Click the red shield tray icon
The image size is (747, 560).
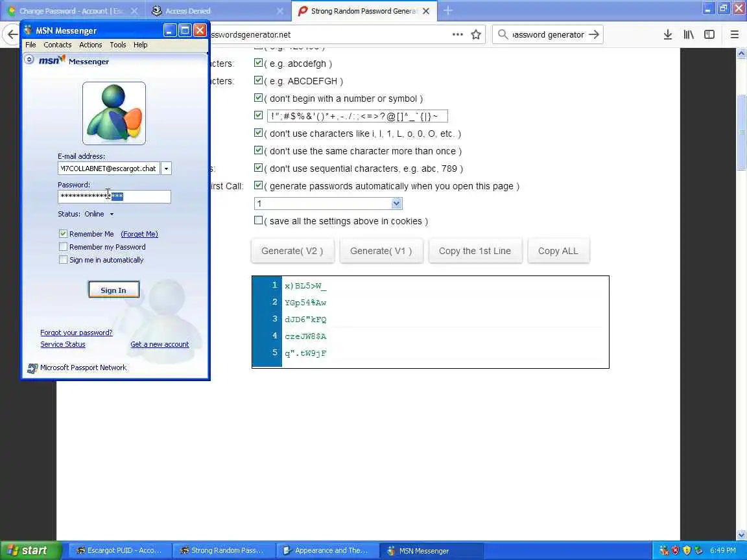676,550
